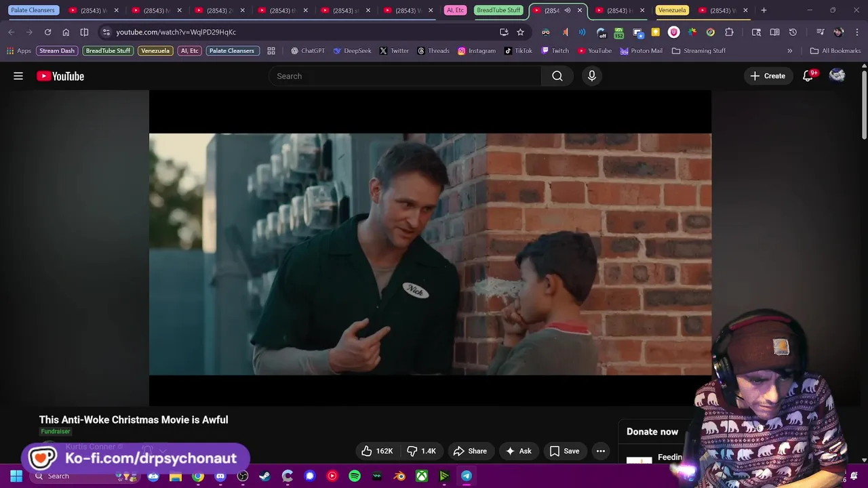Screen dimensions: 868x488
Task: Open the All Bookmarks folder
Action: click(x=835, y=51)
